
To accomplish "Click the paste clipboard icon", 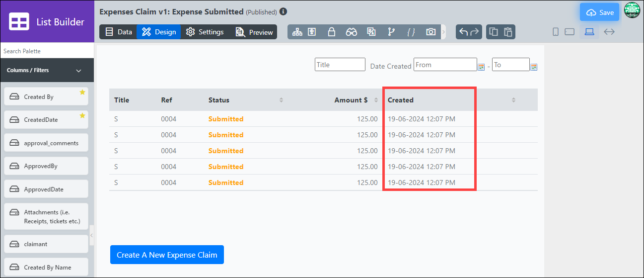I will (x=507, y=32).
